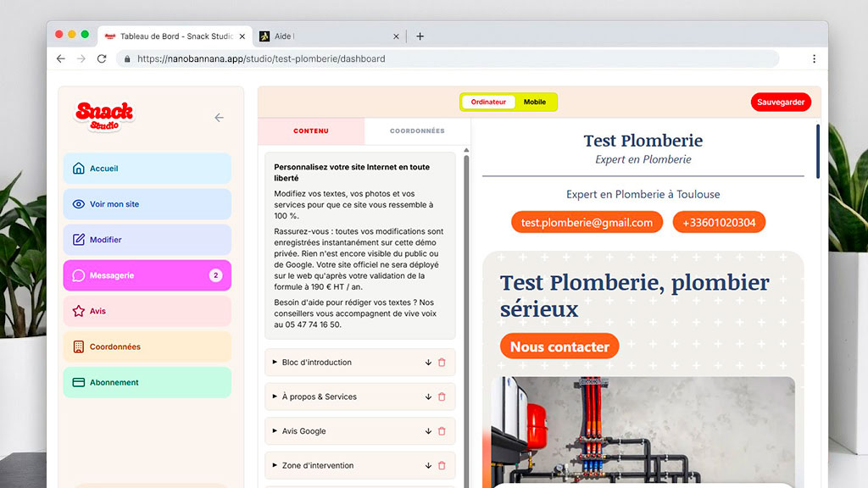The image size is (868, 488).
Task: Open the browser three-dot menu
Action: [814, 58]
